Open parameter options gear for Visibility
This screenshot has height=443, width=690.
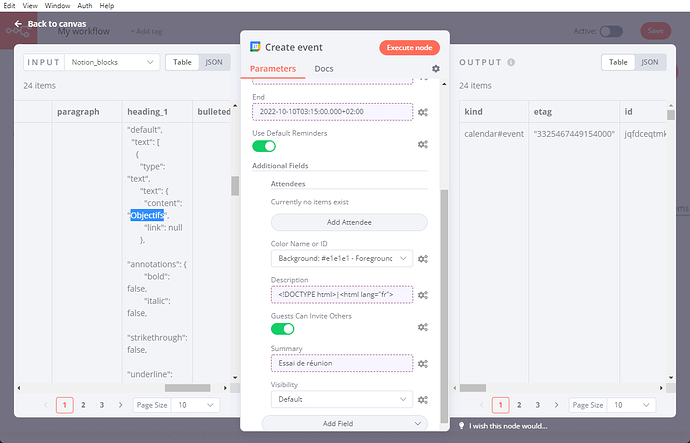tap(423, 400)
